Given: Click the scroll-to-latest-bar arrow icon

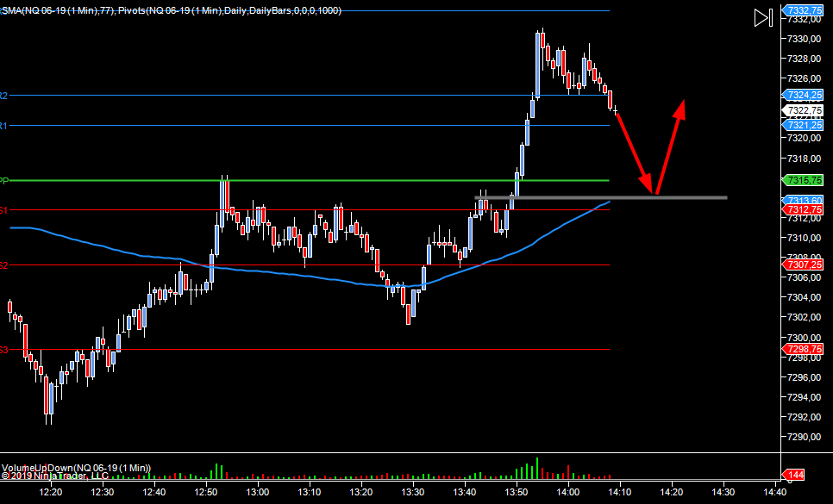Looking at the screenshot, I should pos(762,18).
